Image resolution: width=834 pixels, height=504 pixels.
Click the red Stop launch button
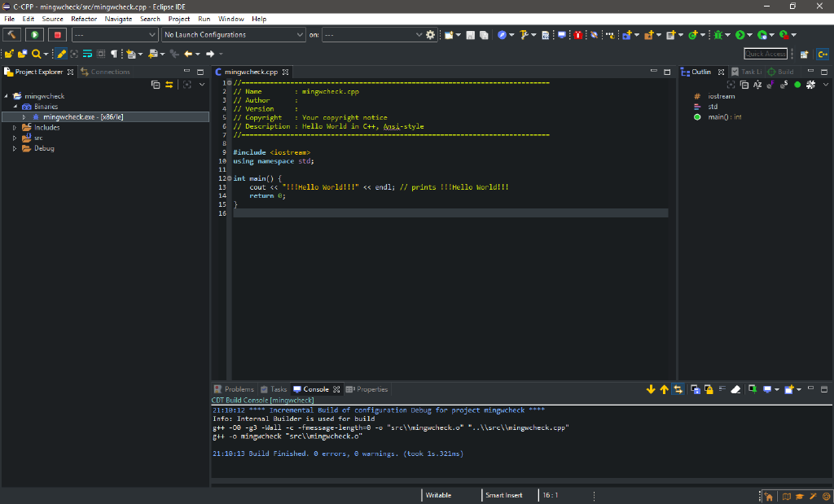[57, 35]
